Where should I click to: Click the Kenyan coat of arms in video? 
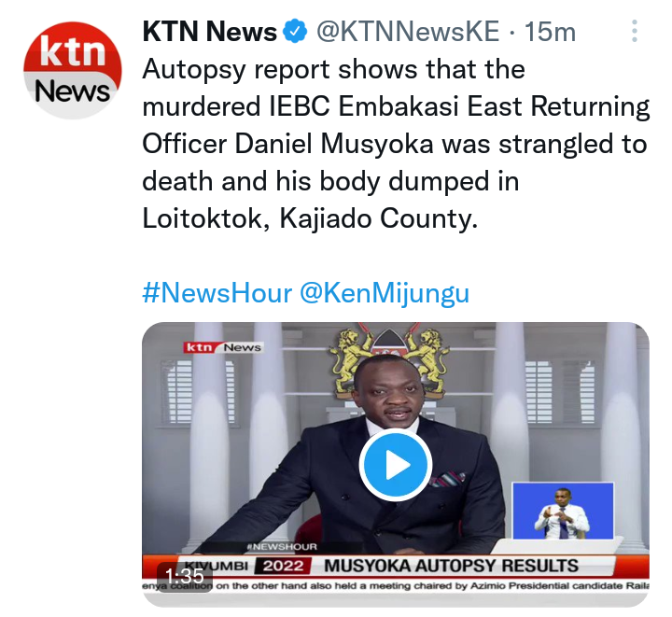pyautogui.click(x=389, y=362)
